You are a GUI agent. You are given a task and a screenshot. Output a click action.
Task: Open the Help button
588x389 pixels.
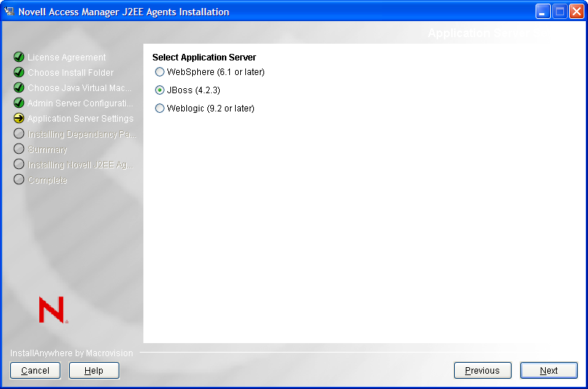point(94,371)
